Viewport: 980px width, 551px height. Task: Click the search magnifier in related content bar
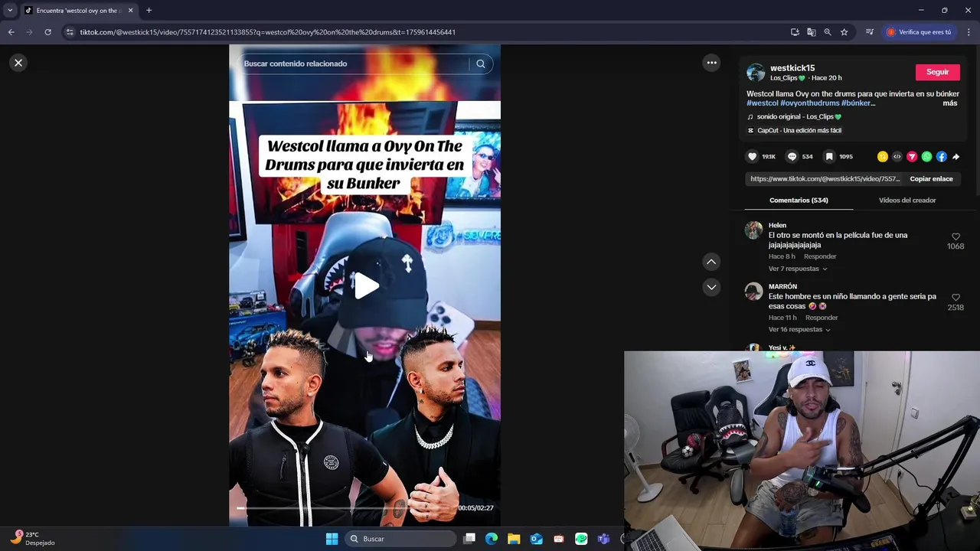(481, 64)
